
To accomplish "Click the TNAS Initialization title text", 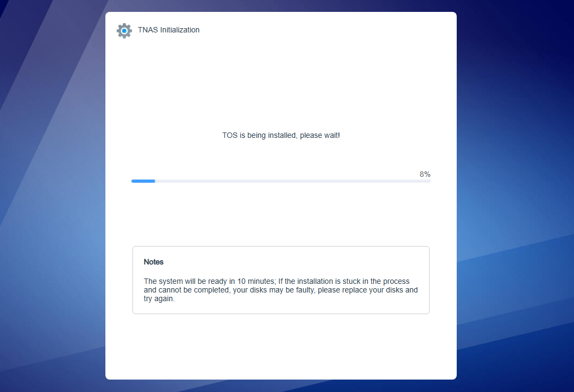I will pos(169,30).
